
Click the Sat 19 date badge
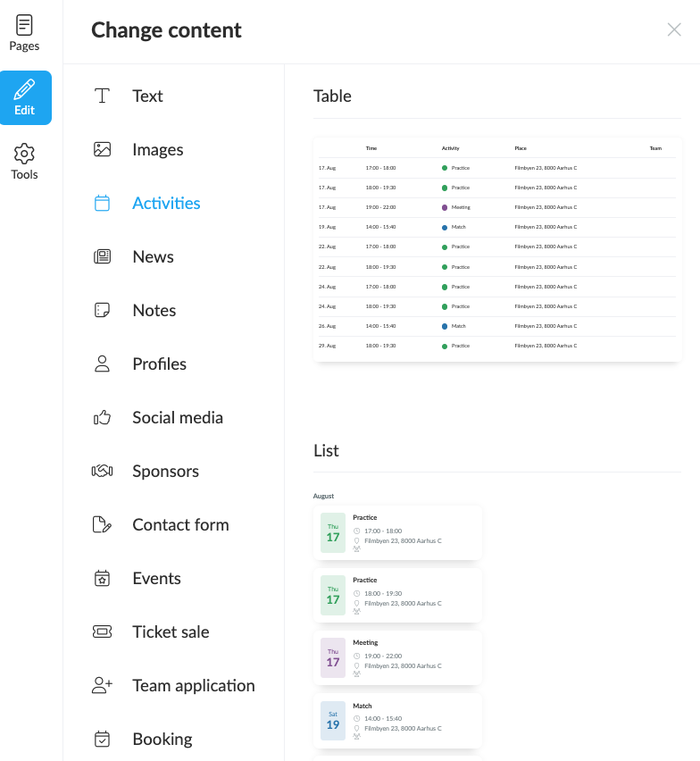[333, 720]
